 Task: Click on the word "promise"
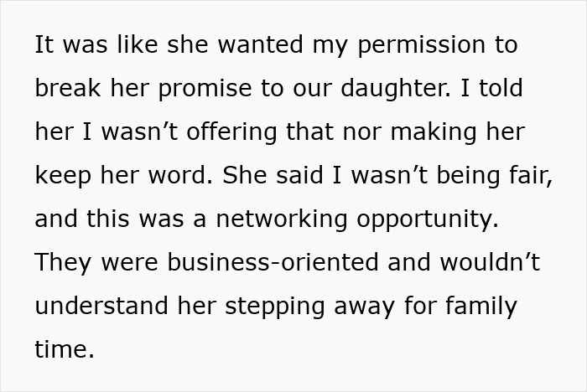coord(205,90)
